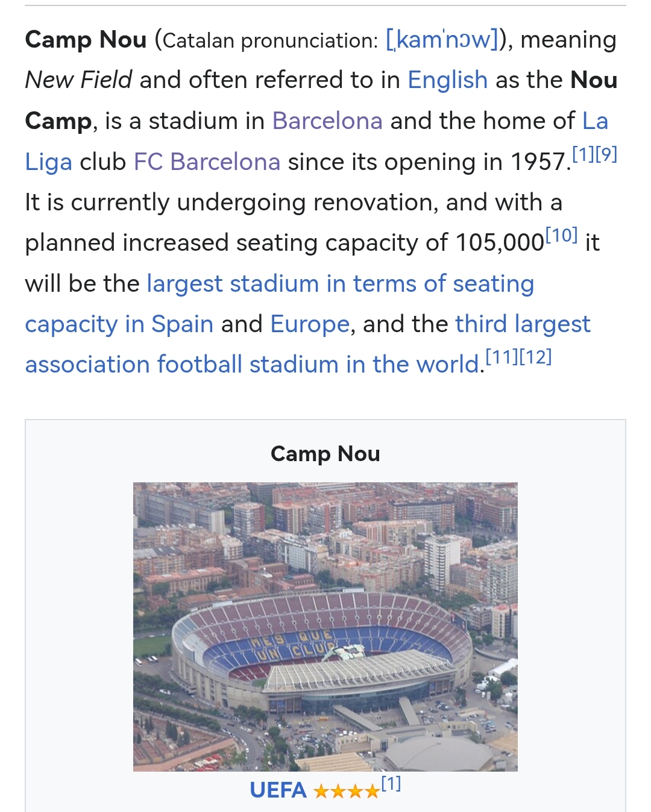Image resolution: width=651 pixels, height=812 pixels.
Task: Open largest stadium in Spain seating link
Action: [x=340, y=284]
